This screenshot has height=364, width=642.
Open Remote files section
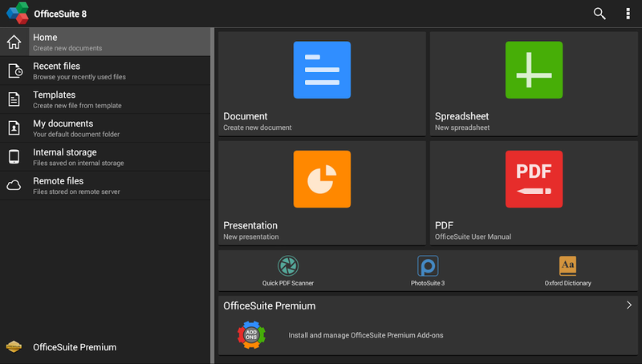click(105, 185)
